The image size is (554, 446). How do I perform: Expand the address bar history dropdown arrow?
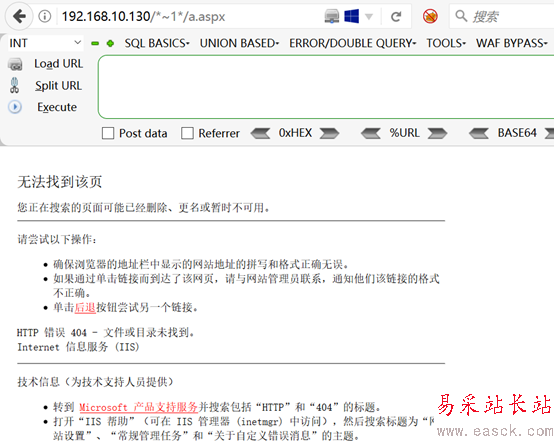pyautogui.click(x=369, y=17)
